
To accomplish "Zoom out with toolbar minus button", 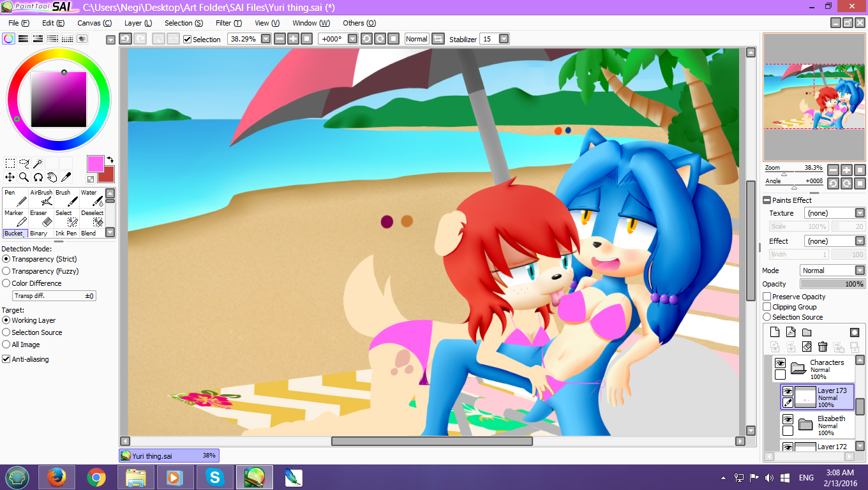I will [x=280, y=39].
